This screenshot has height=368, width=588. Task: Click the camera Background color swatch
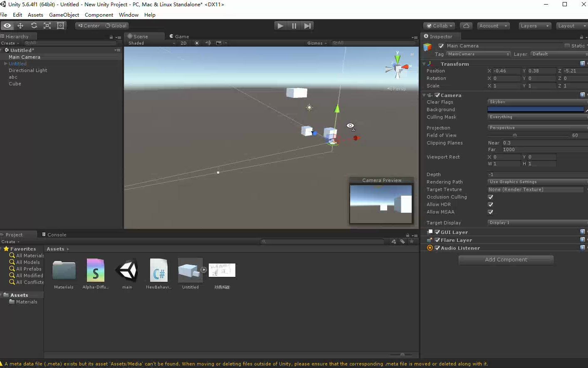pyautogui.click(x=536, y=109)
